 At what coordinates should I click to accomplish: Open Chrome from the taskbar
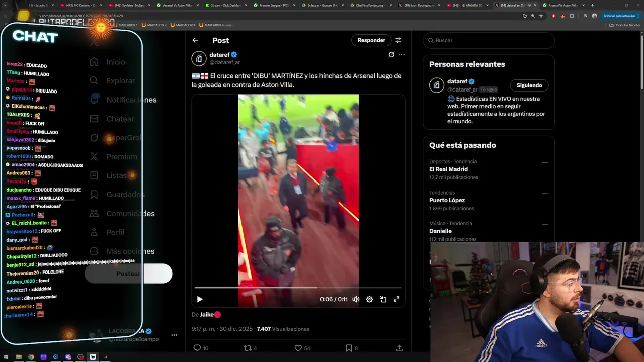coord(31,357)
